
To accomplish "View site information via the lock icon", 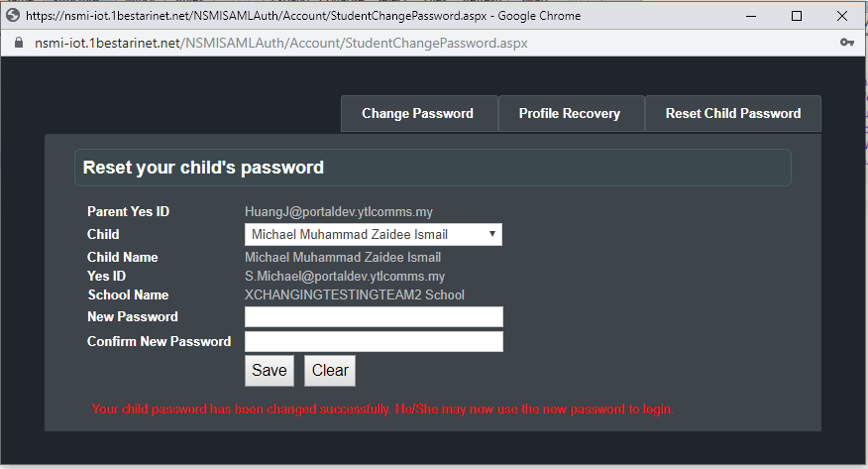I will click(x=18, y=43).
